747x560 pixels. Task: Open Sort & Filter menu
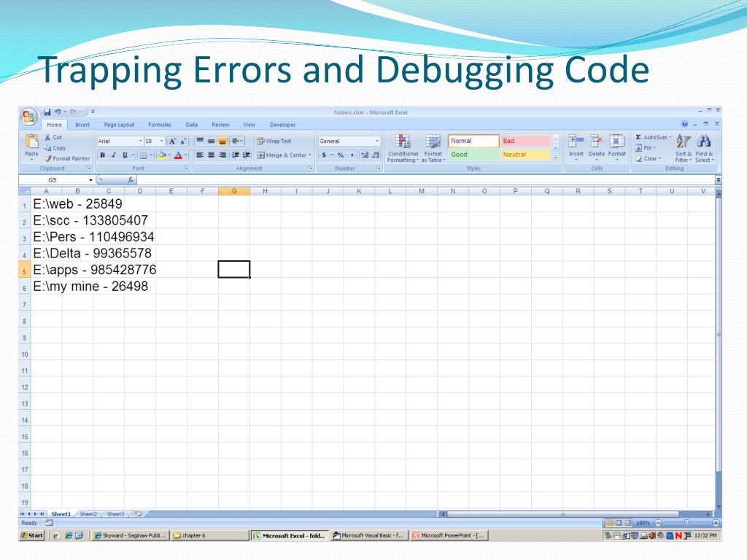[x=683, y=148]
